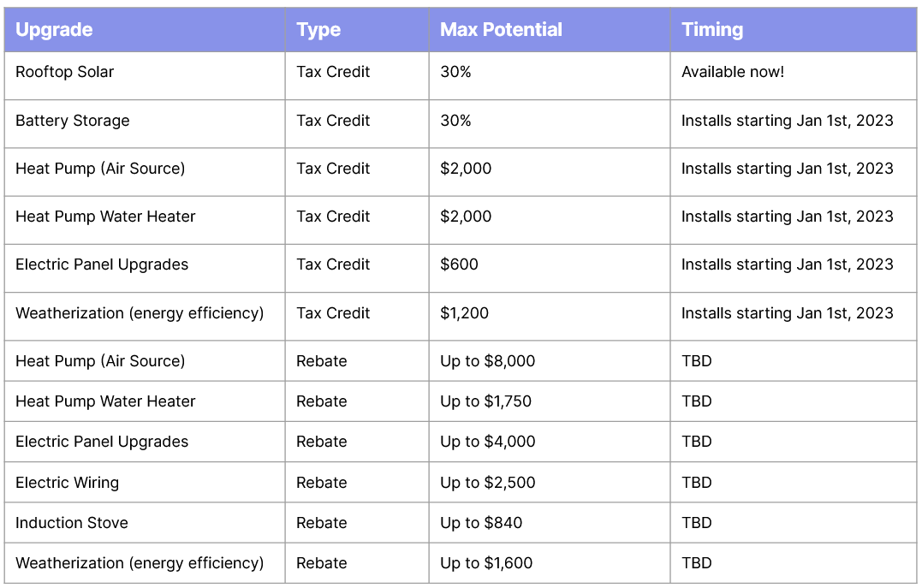The height and width of the screenshot is (588, 922).
Task: Click the Induction Stove cell
Action: [72, 523]
